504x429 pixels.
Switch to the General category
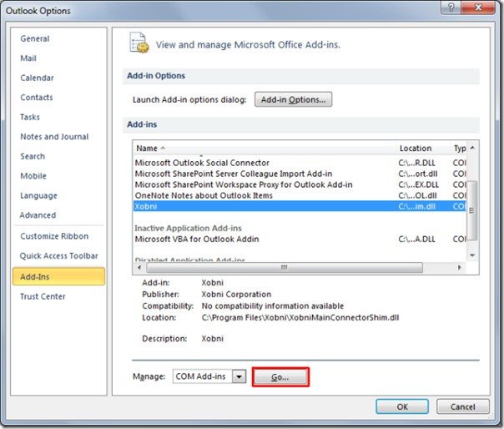pos(35,38)
